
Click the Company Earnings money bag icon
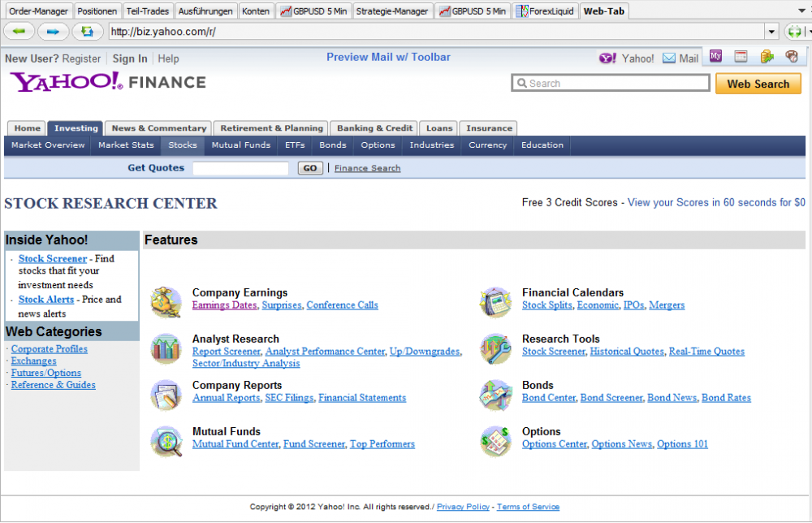click(x=166, y=301)
